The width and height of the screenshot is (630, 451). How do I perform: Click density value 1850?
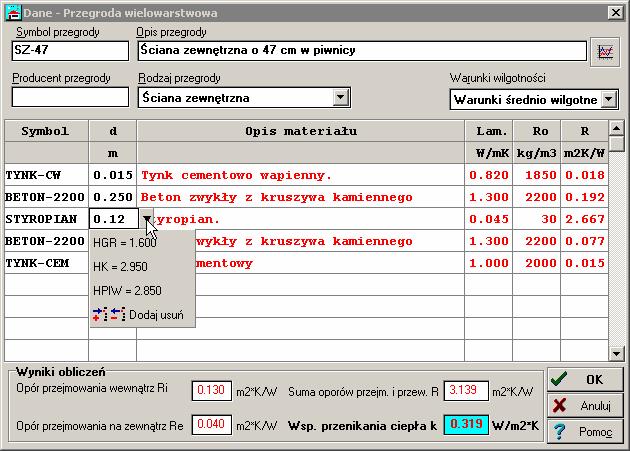[x=537, y=175]
